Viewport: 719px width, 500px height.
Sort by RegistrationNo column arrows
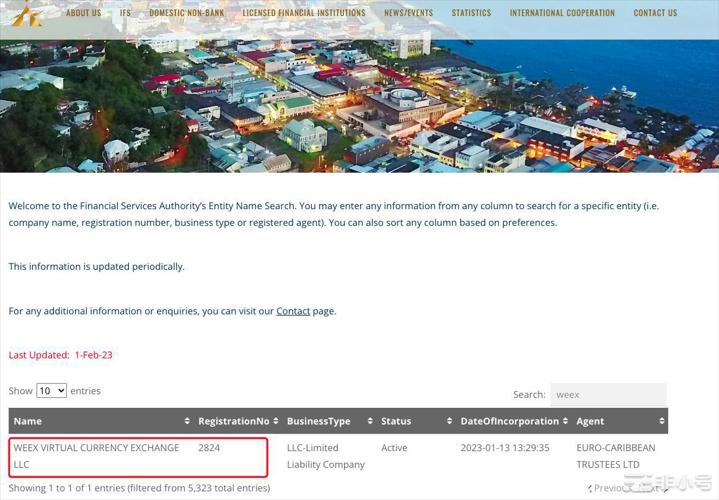(276, 421)
